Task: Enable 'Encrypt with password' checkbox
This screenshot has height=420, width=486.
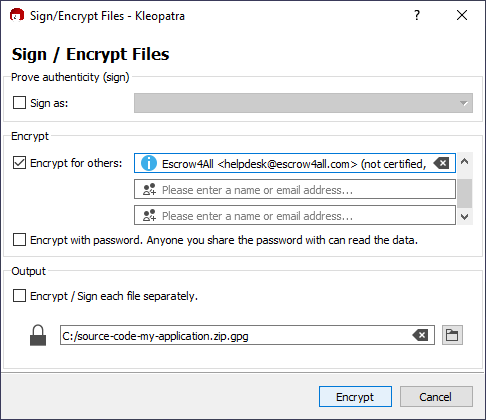Action: [19, 240]
